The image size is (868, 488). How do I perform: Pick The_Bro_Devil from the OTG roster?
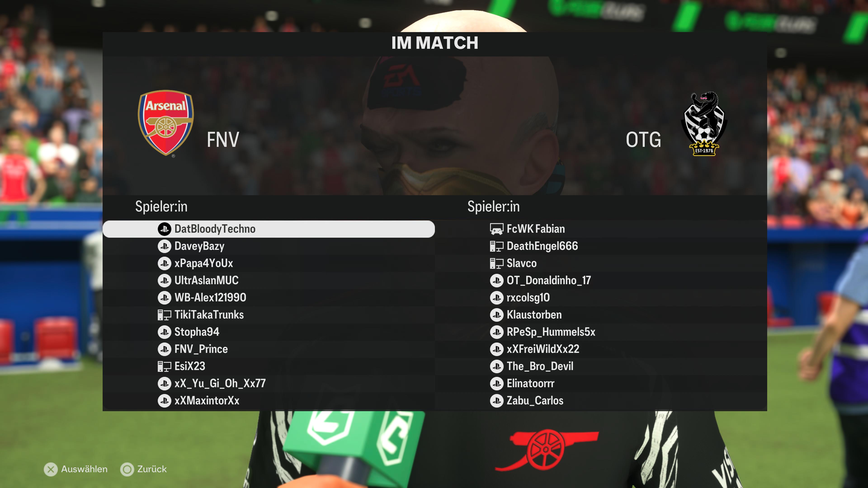click(601, 366)
